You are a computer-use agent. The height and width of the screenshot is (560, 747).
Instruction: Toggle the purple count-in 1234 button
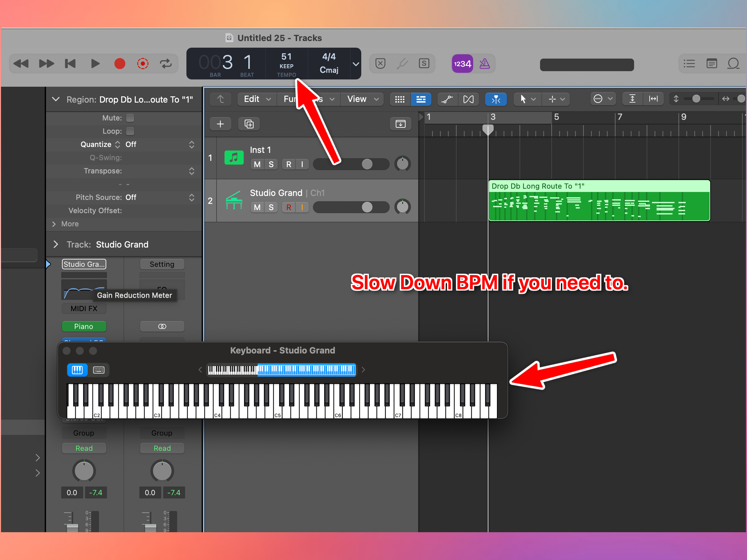(x=462, y=64)
